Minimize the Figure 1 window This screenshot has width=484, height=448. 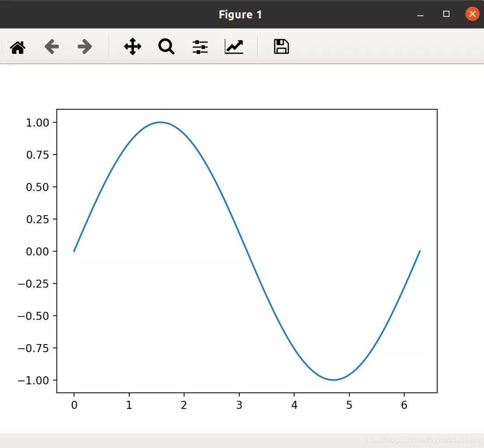420,14
